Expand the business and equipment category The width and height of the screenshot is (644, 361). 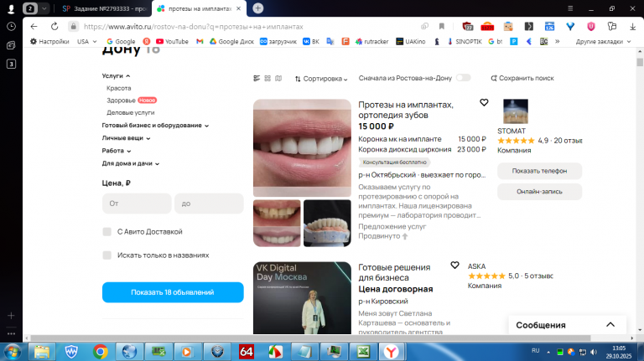click(155, 126)
